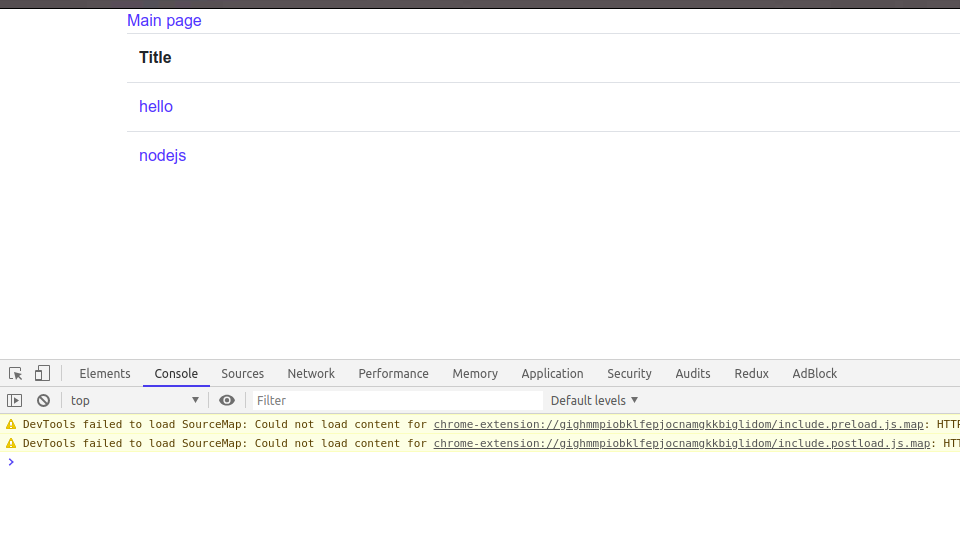The width and height of the screenshot is (960, 540).
Task: Select the Console tab
Action: pyautogui.click(x=176, y=373)
